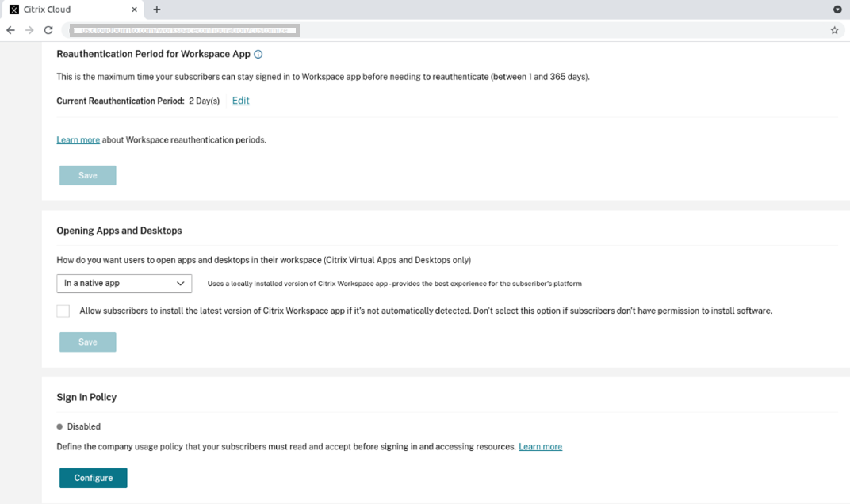Open Learn more about reauthentication periods
This screenshot has width=850, height=504.
pyautogui.click(x=78, y=140)
